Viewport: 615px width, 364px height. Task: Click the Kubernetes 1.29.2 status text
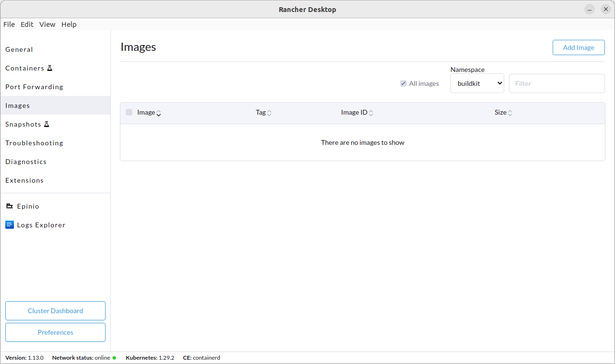(x=150, y=358)
